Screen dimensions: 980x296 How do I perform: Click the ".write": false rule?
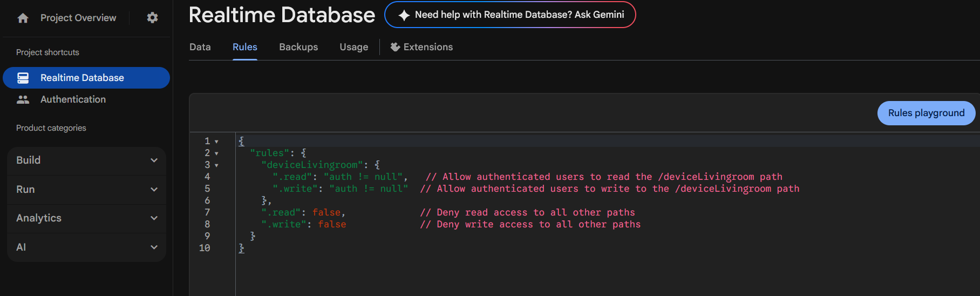coord(304,224)
